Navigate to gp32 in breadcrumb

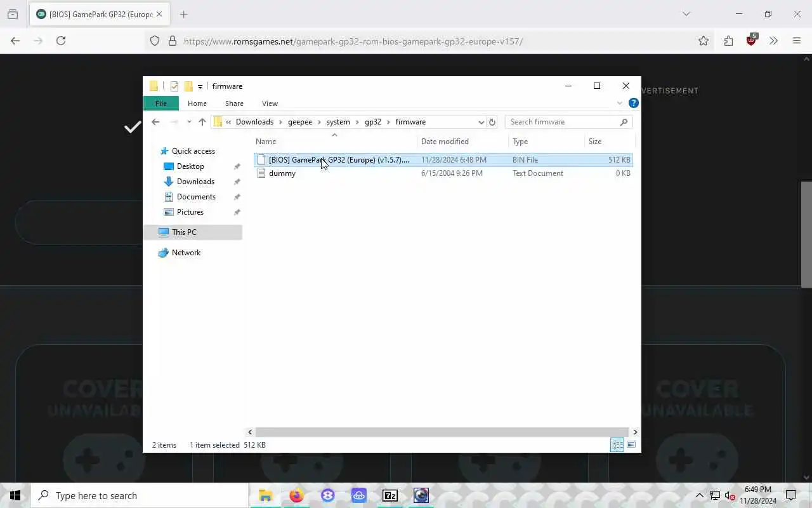pyautogui.click(x=373, y=122)
